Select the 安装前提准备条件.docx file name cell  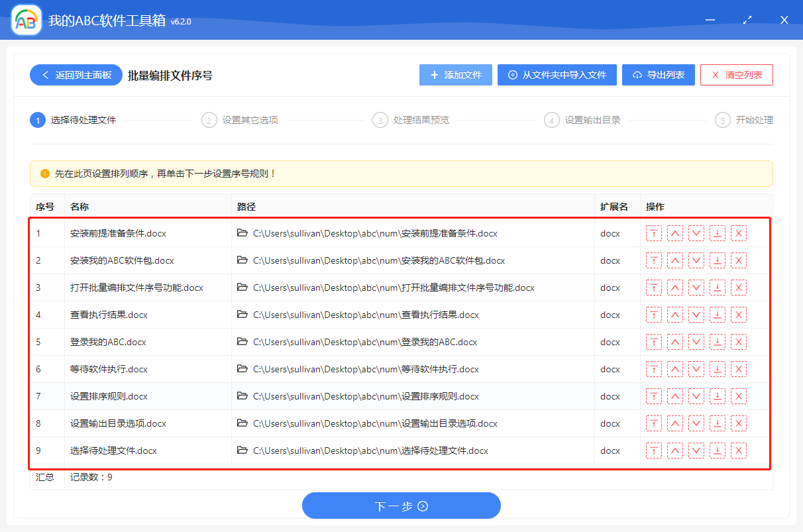(x=118, y=233)
